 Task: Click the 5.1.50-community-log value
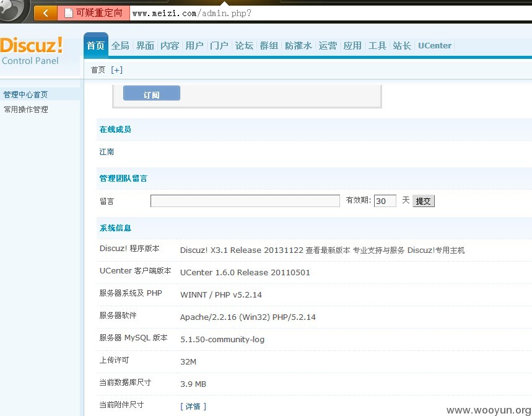[x=222, y=339]
